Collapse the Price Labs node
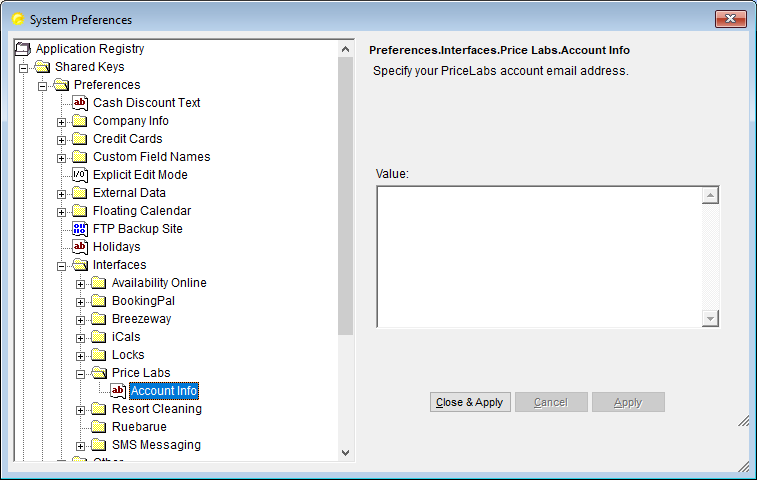The height and width of the screenshot is (480, 757). coord(80,373)
